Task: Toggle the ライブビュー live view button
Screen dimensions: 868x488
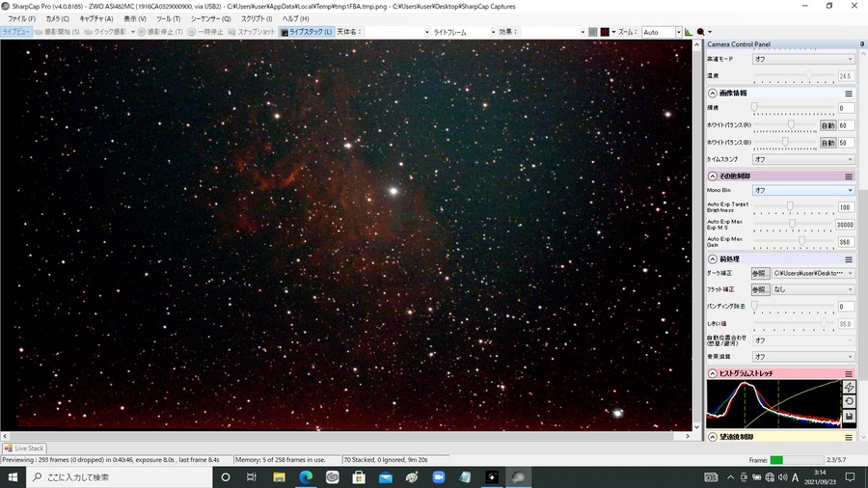Action: (x=15, y=32)
